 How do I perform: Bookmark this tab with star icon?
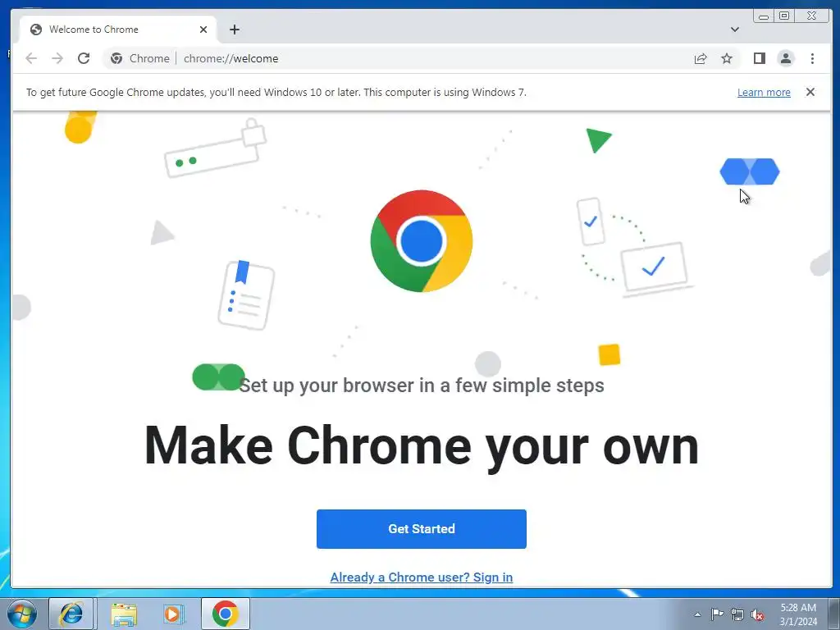pyautogui.click(x=727, y=58)
